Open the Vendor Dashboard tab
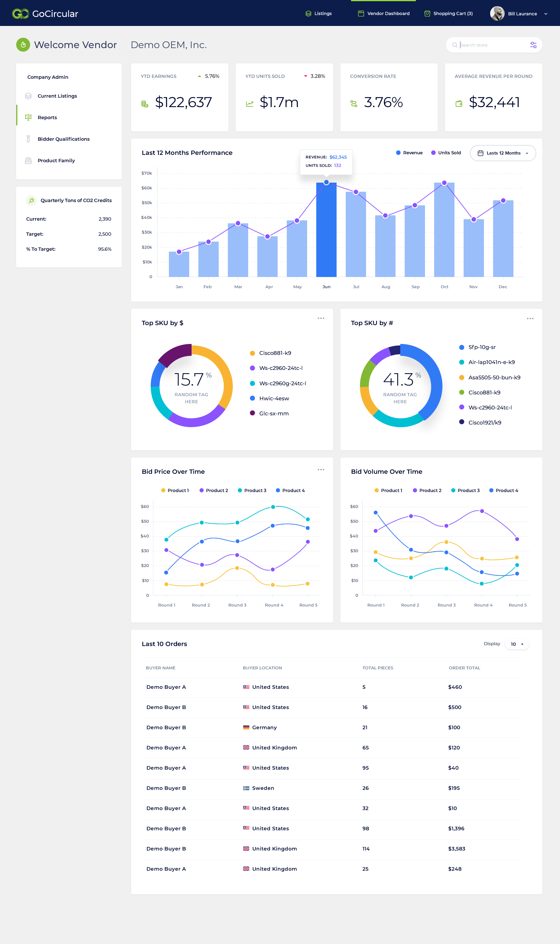The height and width of the screenshot is (944, 560). [383, 14]
